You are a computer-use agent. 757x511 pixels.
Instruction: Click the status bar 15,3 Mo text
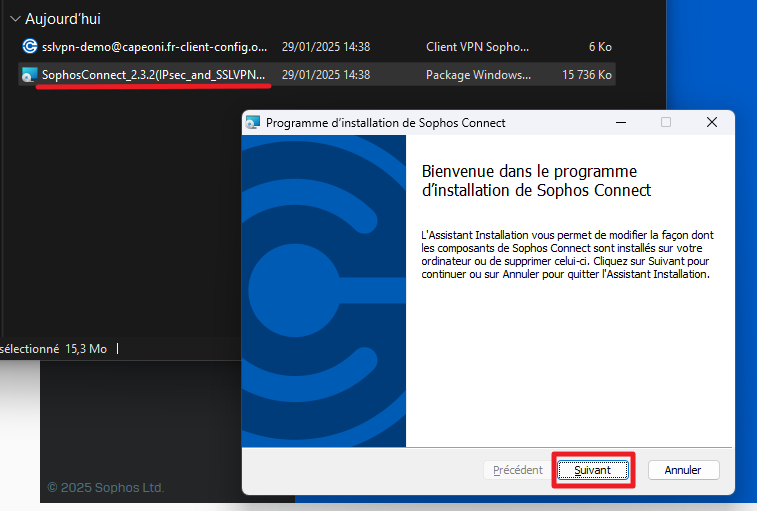86,349
